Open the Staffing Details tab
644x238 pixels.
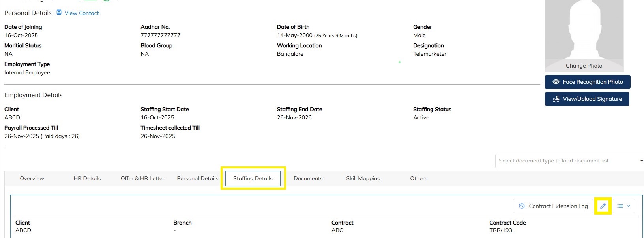coord(253,179)
